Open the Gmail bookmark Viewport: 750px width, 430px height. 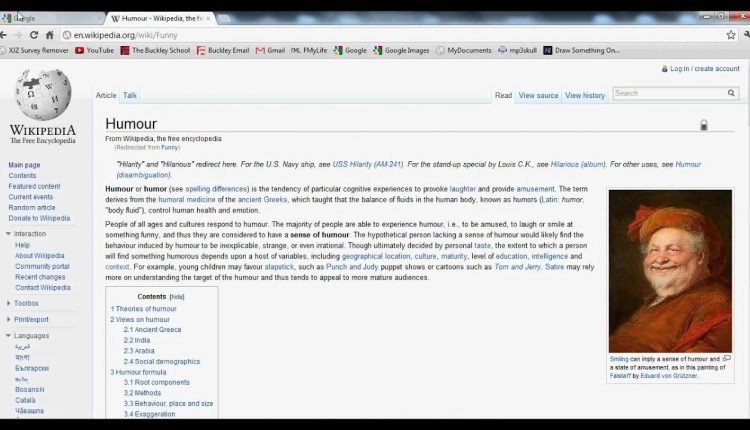point(270,50)
